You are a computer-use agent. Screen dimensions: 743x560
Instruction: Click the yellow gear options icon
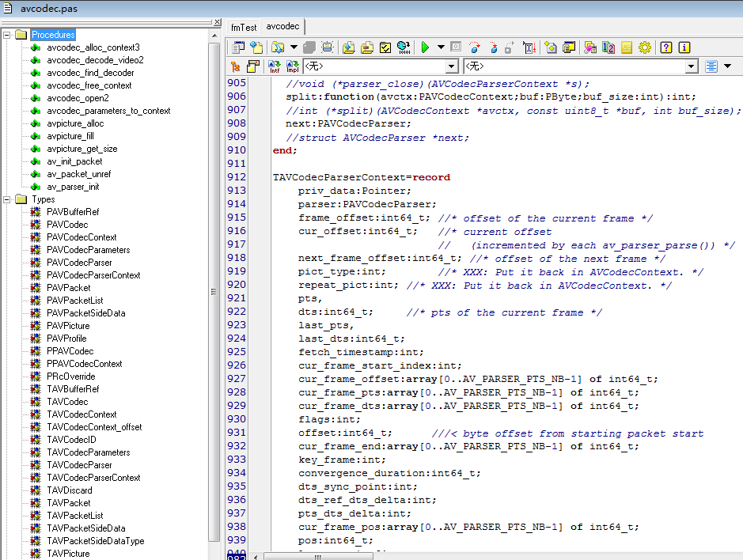click(x=644, y=47)
